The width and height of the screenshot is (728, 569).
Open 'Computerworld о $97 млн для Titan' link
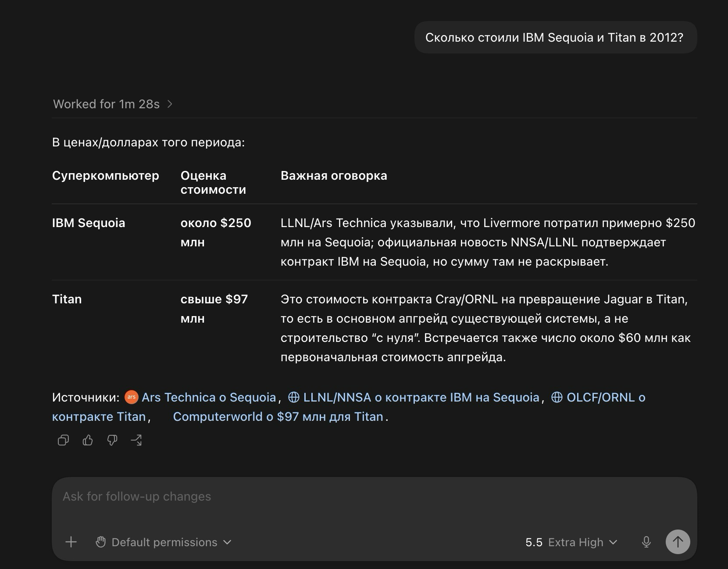278,416
